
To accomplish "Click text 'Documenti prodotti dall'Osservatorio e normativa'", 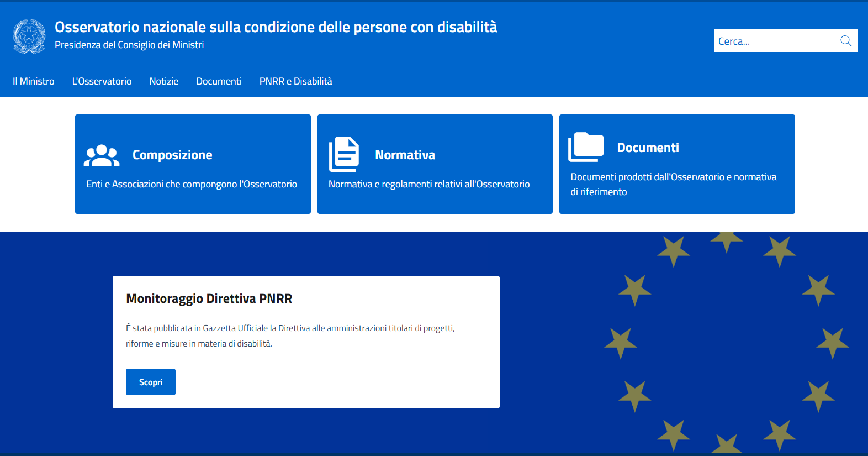I will (674, 177).
